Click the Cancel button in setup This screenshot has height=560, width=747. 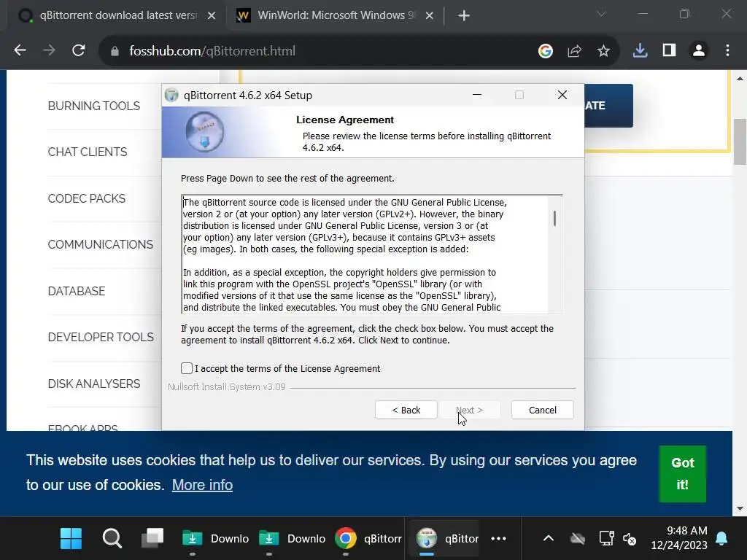click(x=542, y=410)
